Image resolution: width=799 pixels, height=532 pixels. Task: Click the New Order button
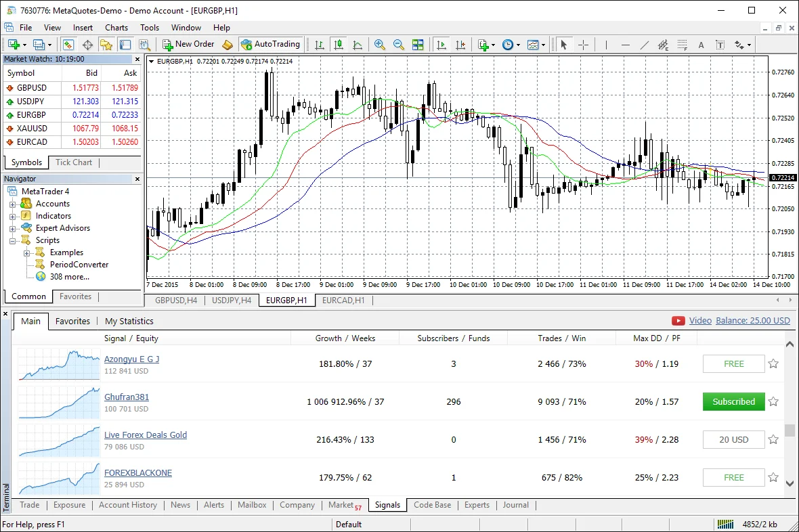188,44
